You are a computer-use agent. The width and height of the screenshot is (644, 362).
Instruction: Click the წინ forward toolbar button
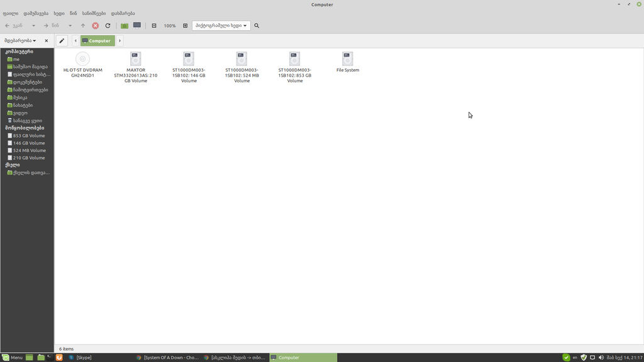(x=52, y=25)
